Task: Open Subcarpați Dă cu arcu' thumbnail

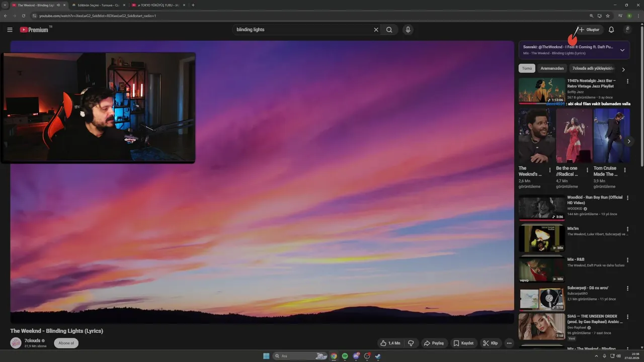Action: (542, 298)
